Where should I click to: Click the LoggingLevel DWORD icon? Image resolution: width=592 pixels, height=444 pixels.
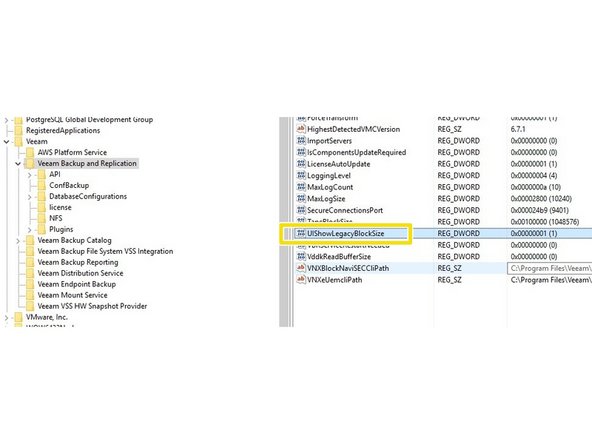click(x=301, y=176)
